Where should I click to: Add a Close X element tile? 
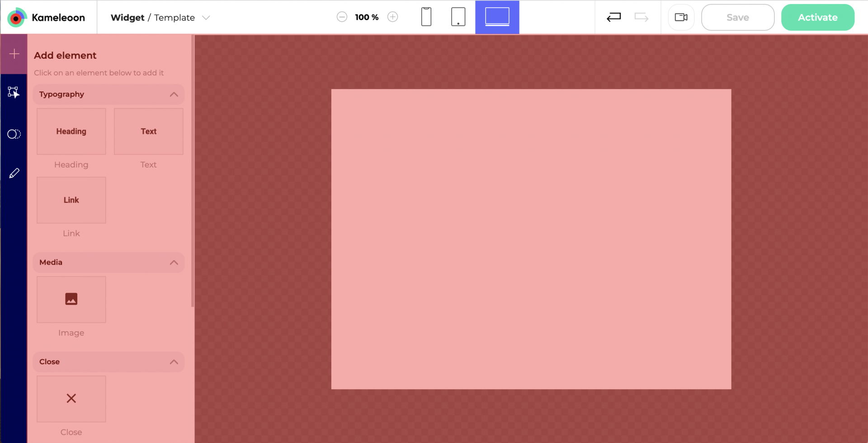tap(71, 399)
